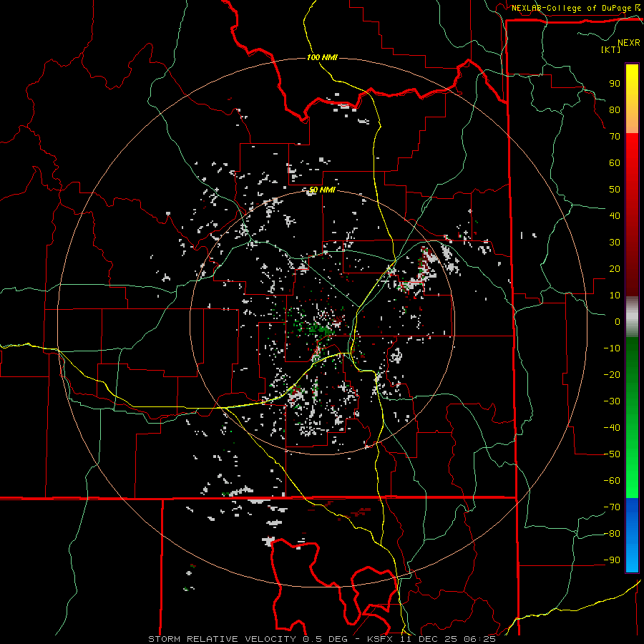Click the 50 value on velocity scale
The height and width of the screenshot is (644, 644).
pos(615,190)
